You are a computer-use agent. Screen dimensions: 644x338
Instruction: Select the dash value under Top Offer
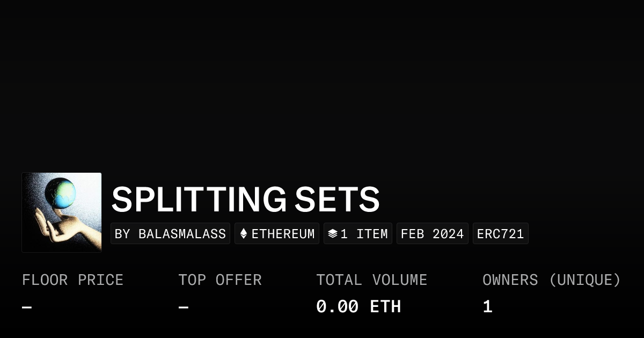[x=183, y=307]
